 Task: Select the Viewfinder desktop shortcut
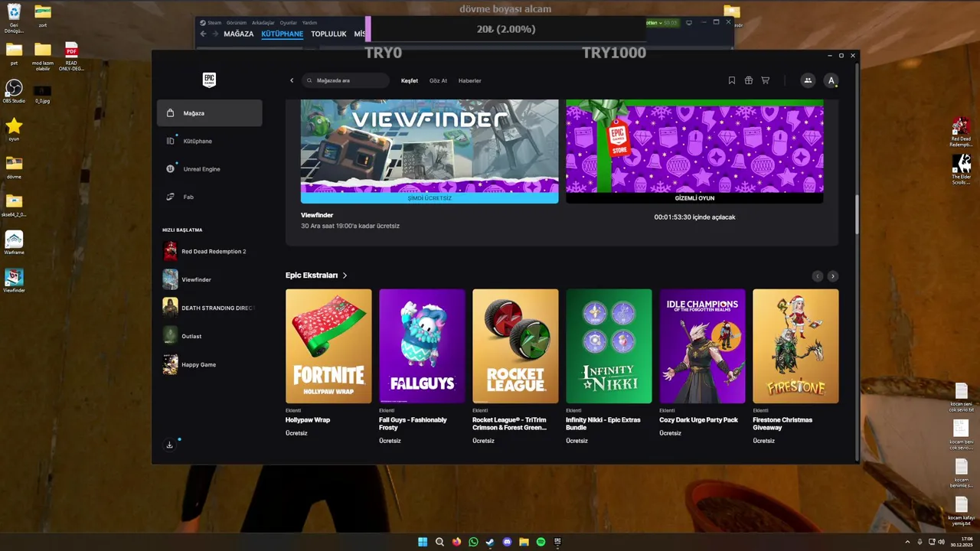(x=14, y=280)
